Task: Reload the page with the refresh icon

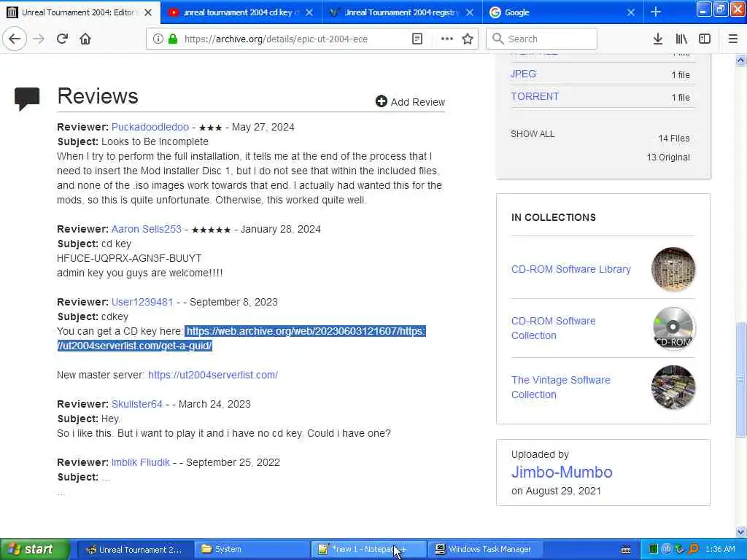Action: (x=62, y=39)
